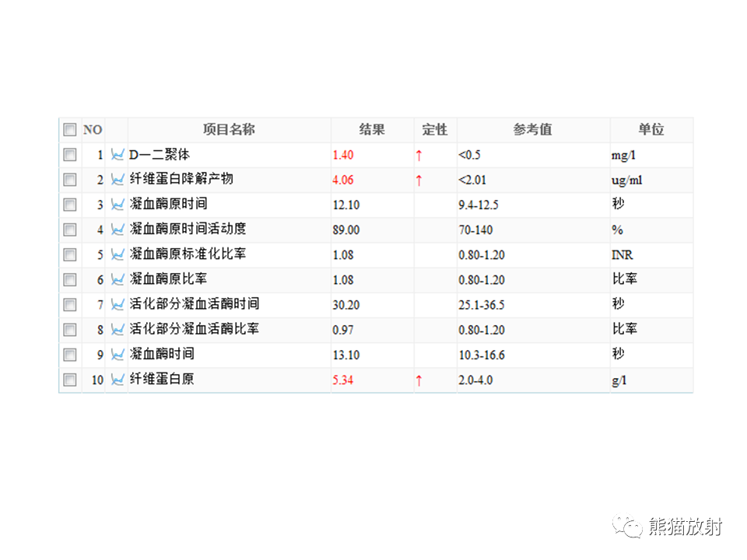Click the unit g/l in row 10
This screenshot has height=560, width=747.
click(619, 380)
